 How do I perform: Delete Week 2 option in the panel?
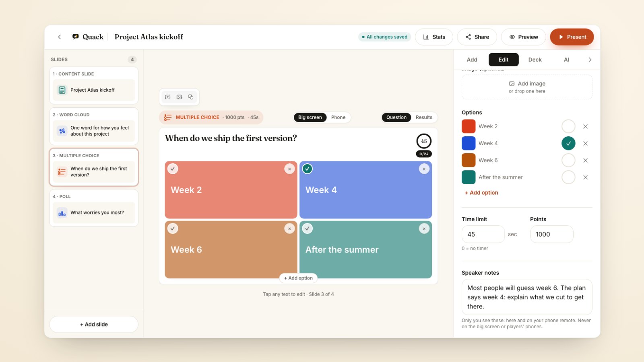pos(586,126)
